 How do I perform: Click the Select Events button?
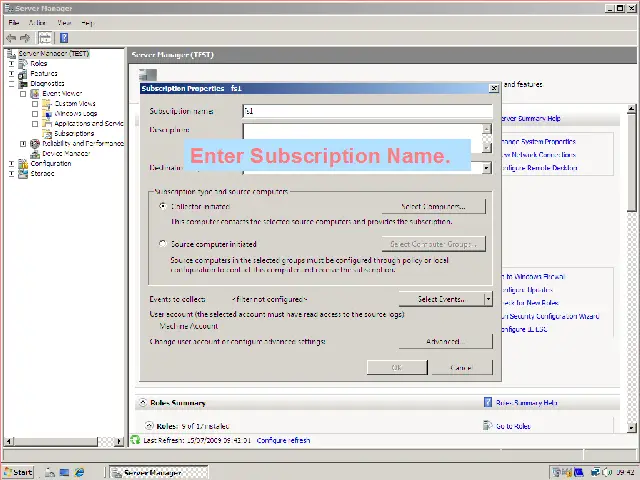point(441,299)
